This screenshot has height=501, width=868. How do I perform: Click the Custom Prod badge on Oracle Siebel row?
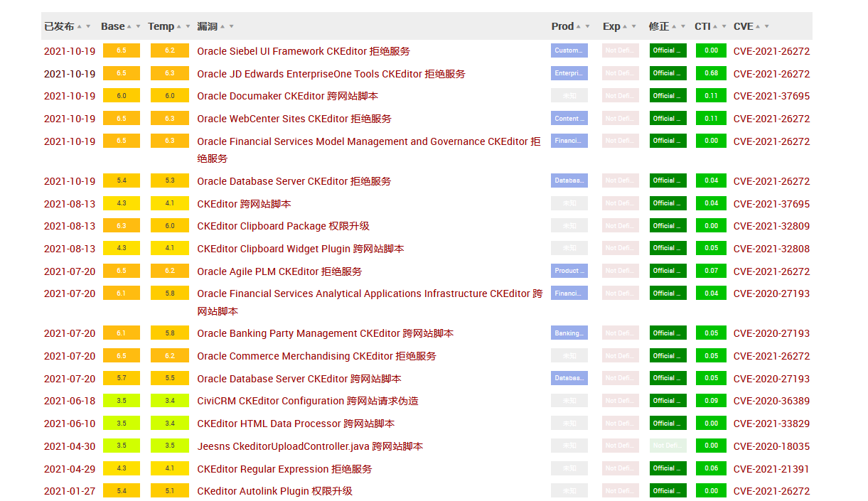(569, 50)
